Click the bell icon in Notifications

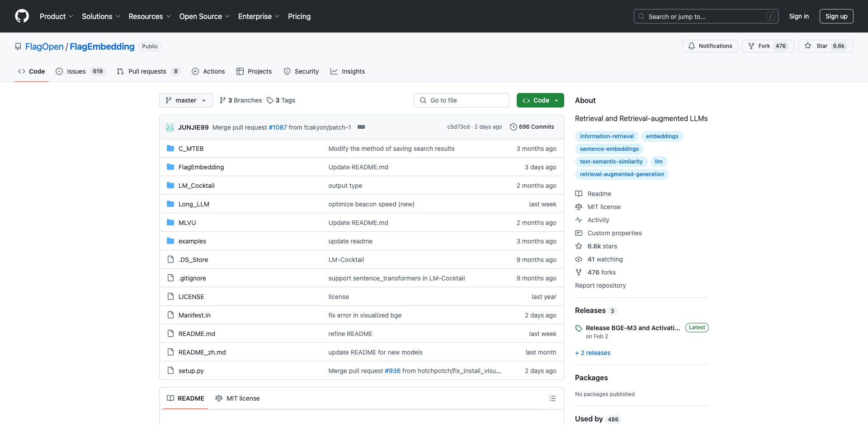click(x=692, y=46)
